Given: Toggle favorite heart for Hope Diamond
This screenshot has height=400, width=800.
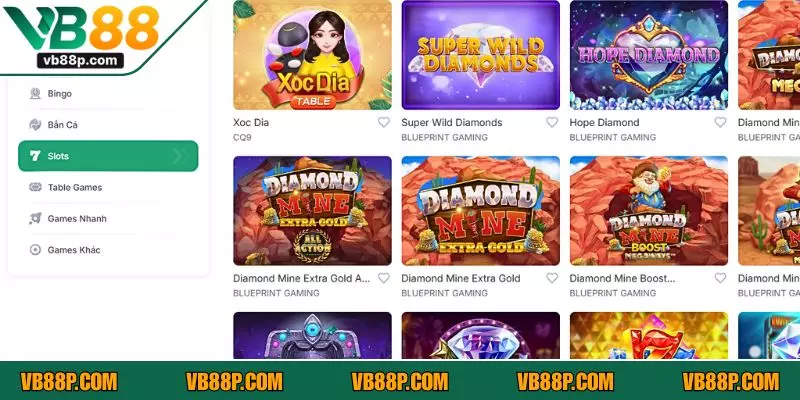Looking at the screenshot, I should pos(720,122).
